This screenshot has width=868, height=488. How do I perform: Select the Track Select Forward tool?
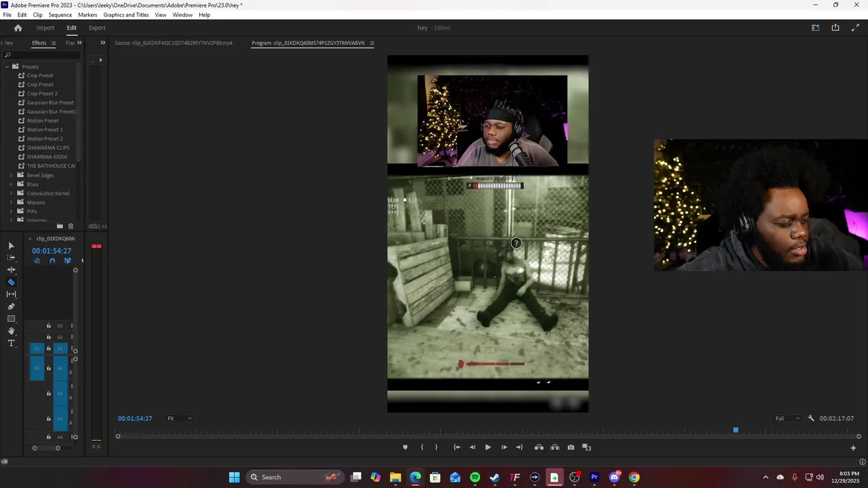tap(11, 258)
